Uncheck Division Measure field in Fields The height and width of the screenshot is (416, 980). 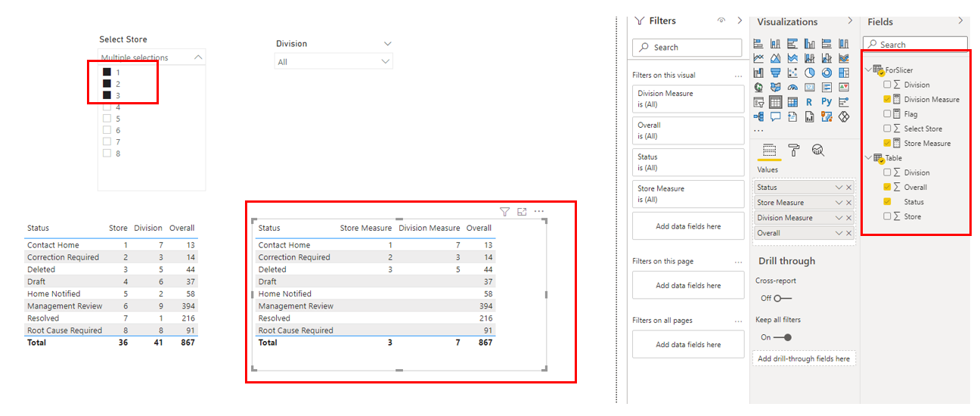(x=888, y=99)
